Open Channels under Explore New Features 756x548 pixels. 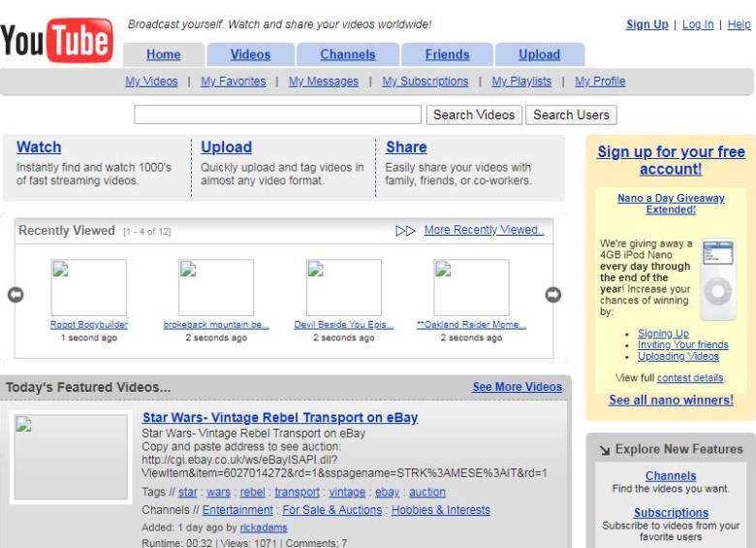(671, 476)
